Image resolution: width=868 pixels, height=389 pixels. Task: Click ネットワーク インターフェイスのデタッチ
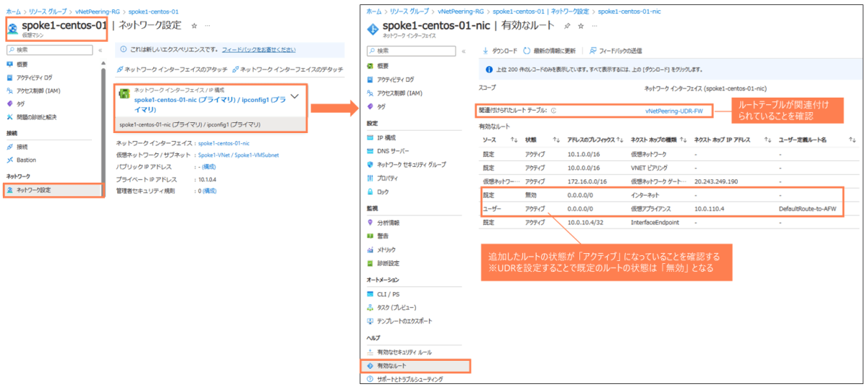pyautogui.click(x=288, y=69)
